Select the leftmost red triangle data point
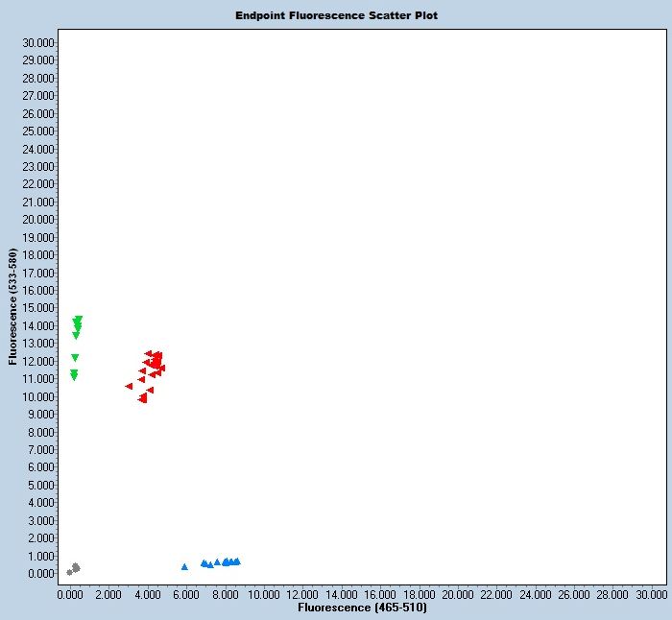Viewport: 672px width, 620px height. click(x=129, y=386)
